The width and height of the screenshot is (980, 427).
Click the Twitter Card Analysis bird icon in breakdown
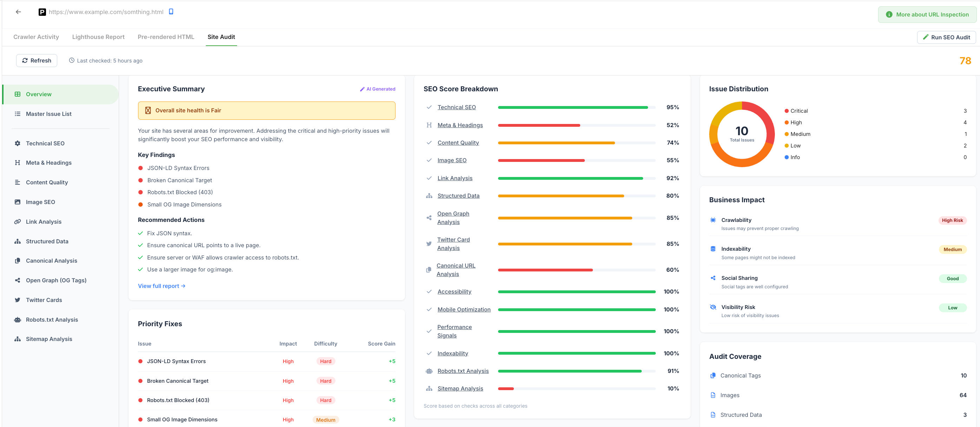[429, 244]
